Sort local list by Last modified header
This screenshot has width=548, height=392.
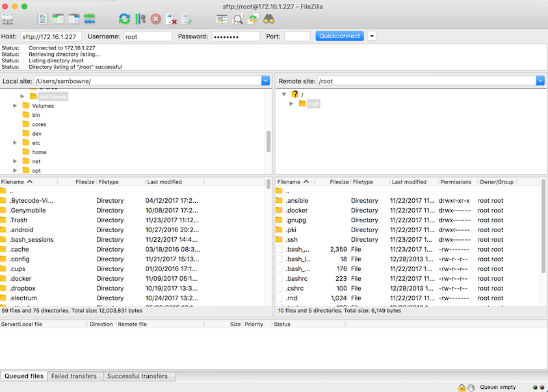click(x=174, y=181)
